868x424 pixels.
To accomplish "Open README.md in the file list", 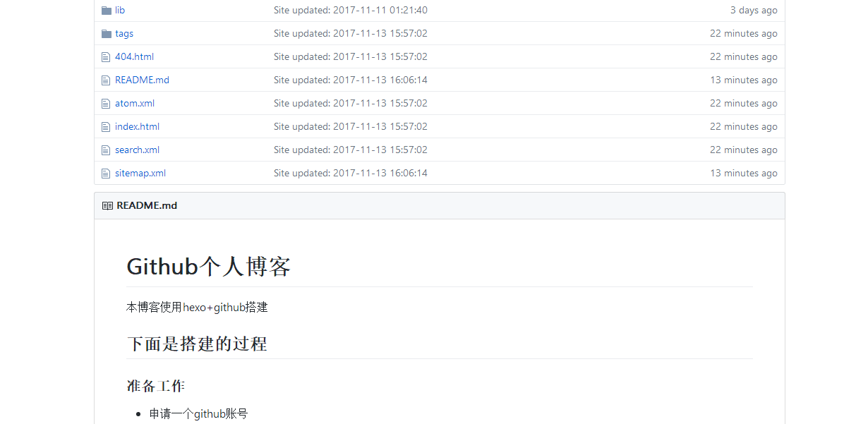I will click(x=142, y=80).
